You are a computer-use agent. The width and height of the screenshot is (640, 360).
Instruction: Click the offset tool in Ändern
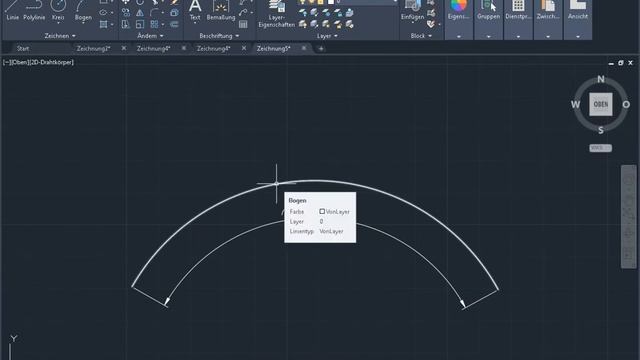(174, 24)
